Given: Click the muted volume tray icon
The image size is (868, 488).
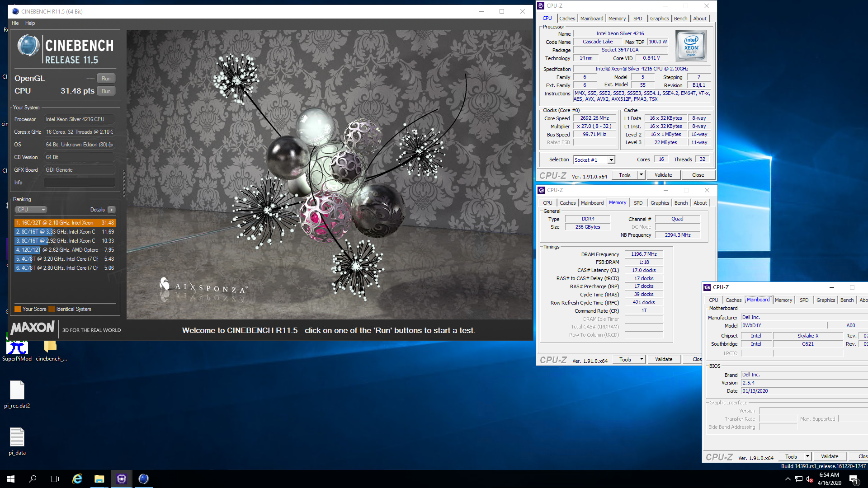Looking at the screenshot, I should (x=810, y=479).
